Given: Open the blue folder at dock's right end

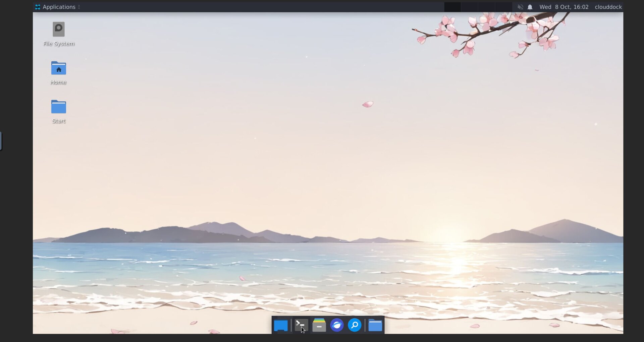Looking at the screenshot, I should pyautogui.click(x=375, y=325).
